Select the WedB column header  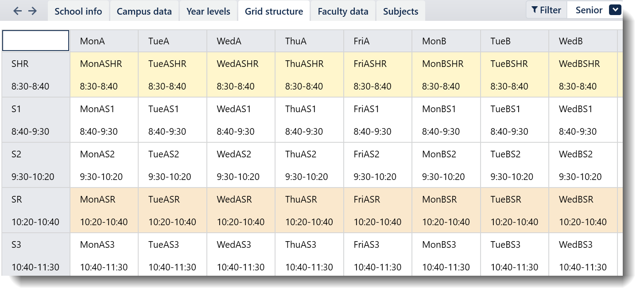(x=582, y=41)
